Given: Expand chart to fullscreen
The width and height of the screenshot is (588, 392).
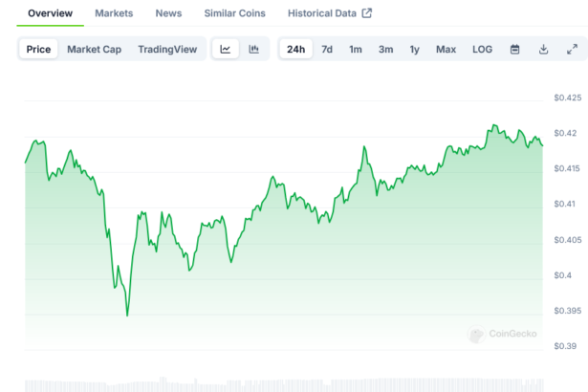Looking at the screenshot, I should [572, 49].
